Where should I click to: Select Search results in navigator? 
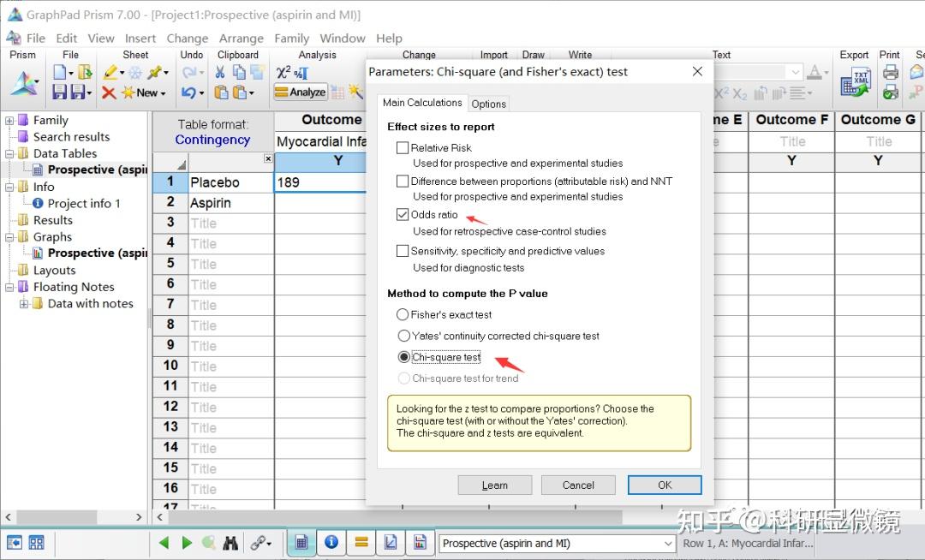[x=71, y=137]
